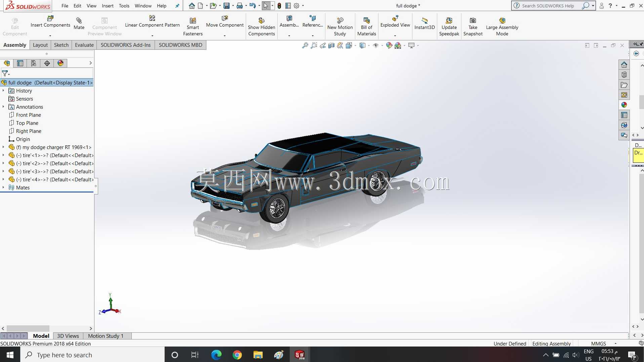This screenshot has width=644, height=362.
Task: Switch to 3D Views tab
Action: click(68, 336)
